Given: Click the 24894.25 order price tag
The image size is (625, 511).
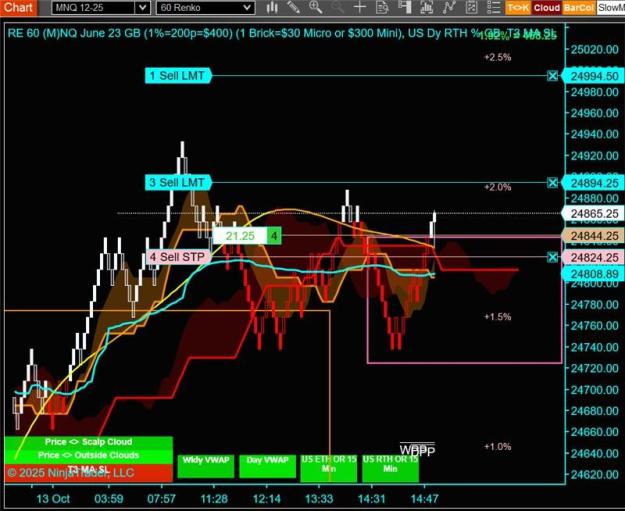Looking at the screenshot, I should pyautogui.click(x=593, y=183).
